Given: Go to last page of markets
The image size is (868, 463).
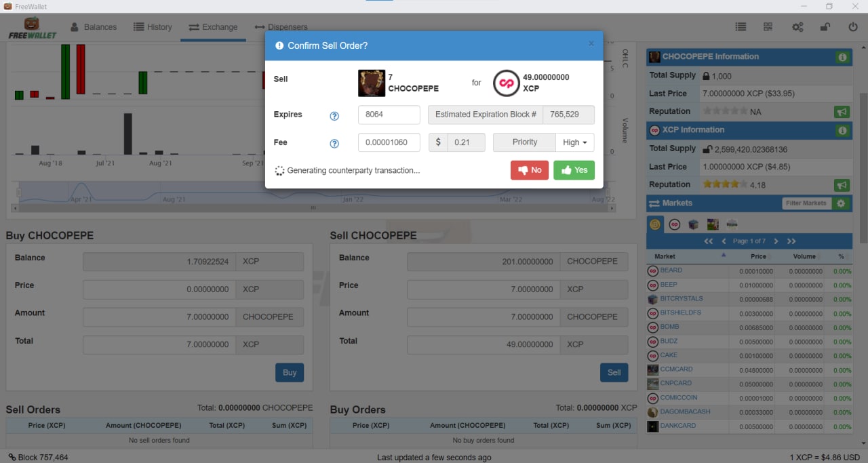Looking at the screenshot, I should (791, 241).
